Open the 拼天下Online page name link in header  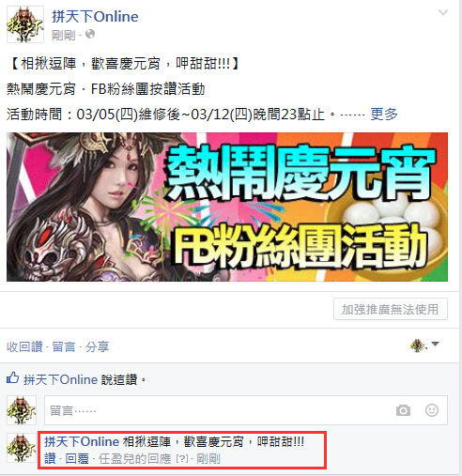point(95,17)
